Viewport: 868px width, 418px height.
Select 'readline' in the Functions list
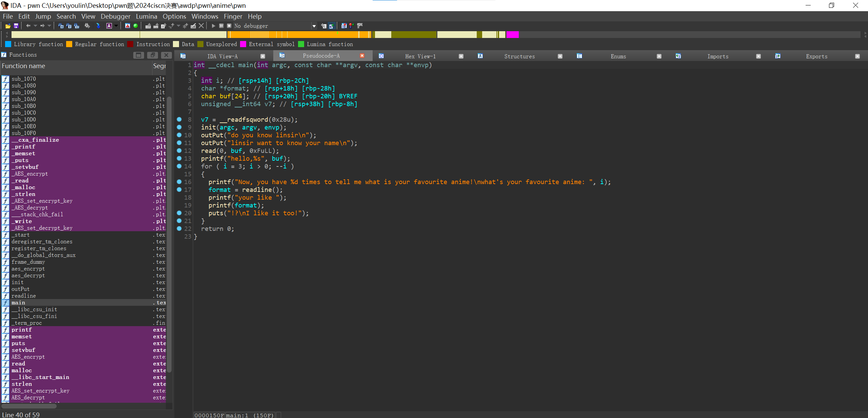(x=84, y=296)
